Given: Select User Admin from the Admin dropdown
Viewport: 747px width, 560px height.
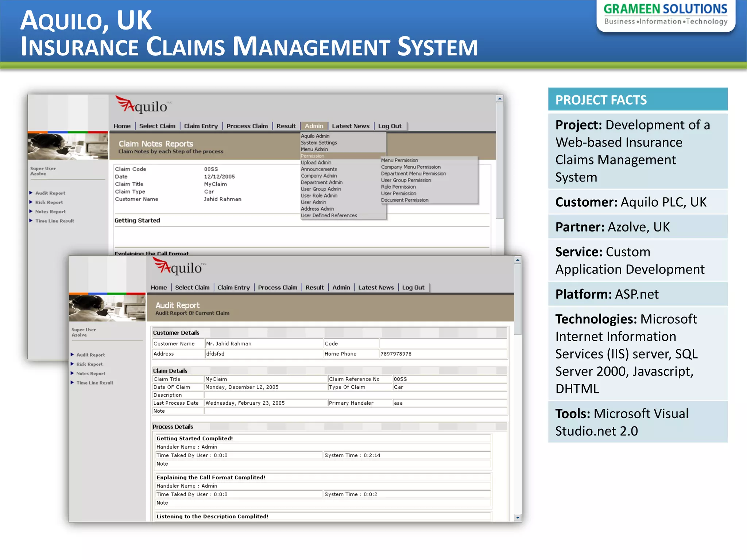Looking at the screenshot, I should tap(314, 202).
